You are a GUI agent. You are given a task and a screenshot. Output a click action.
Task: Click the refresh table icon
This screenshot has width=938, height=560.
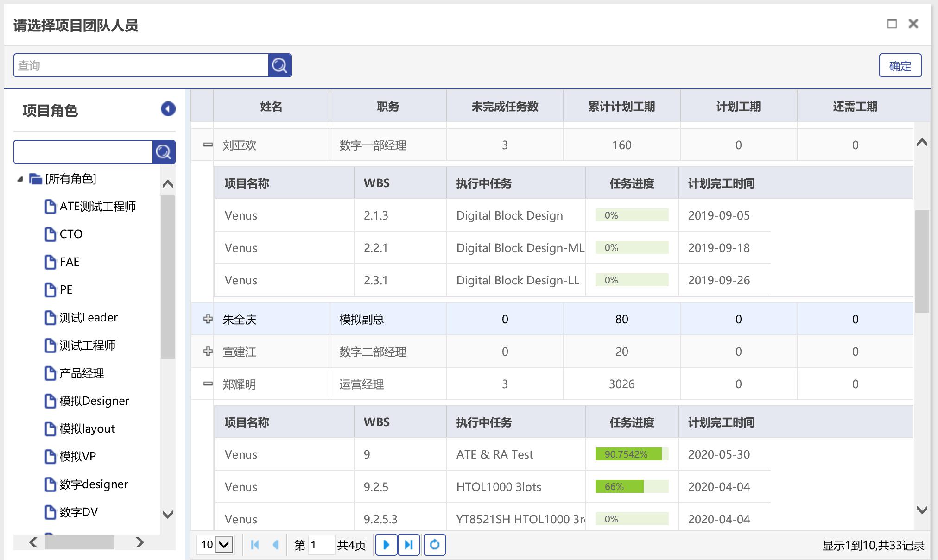(x=434, y=545)
